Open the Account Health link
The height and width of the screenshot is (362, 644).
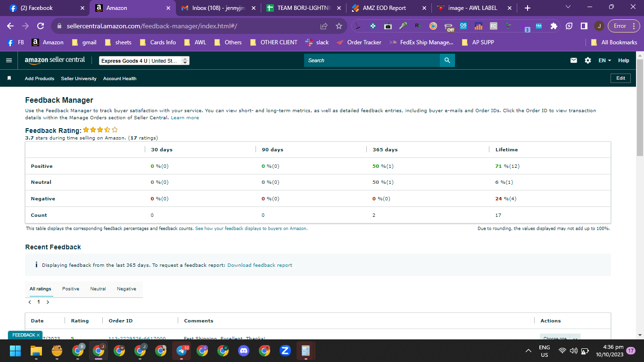[x=120, y=79]
